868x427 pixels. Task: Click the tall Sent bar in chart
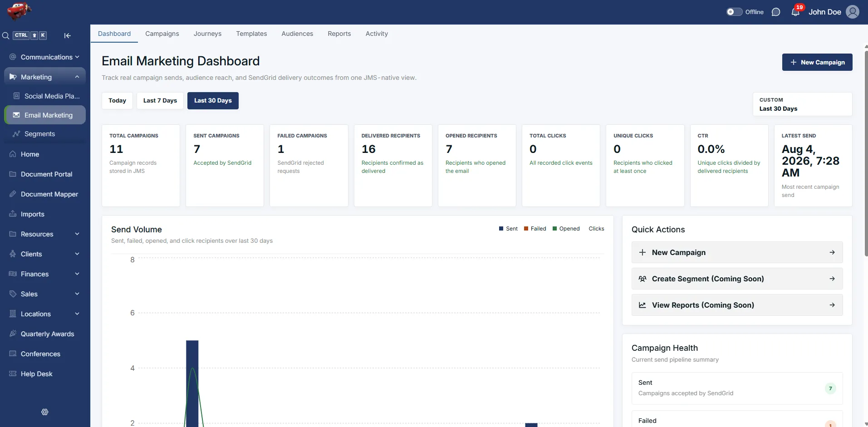coord(192,383)
